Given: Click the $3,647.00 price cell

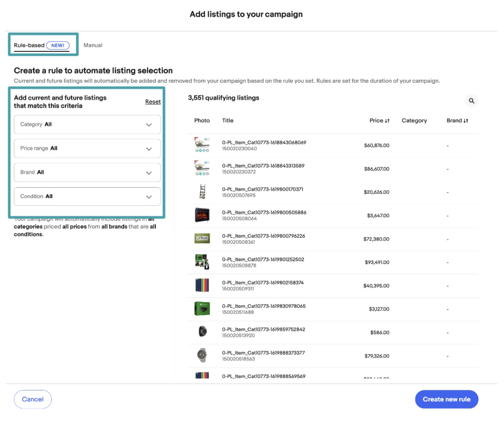Looking at the screenshot, I should point(378,216).
